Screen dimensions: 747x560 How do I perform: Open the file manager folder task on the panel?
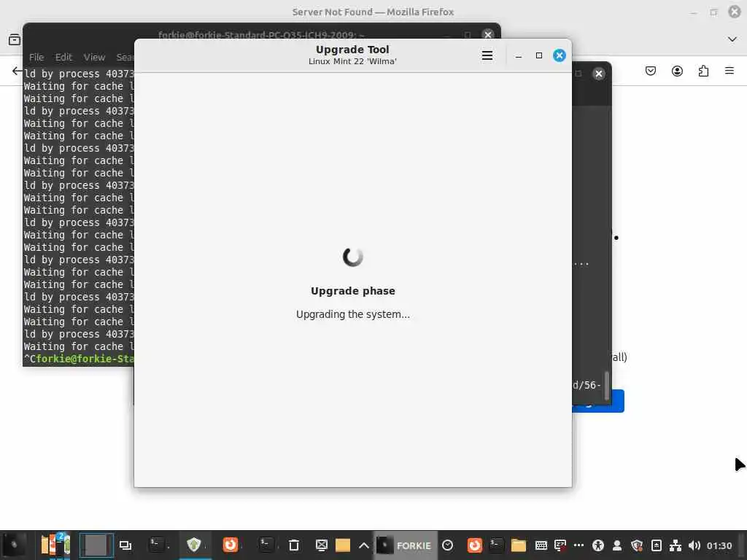pos(519,545)
